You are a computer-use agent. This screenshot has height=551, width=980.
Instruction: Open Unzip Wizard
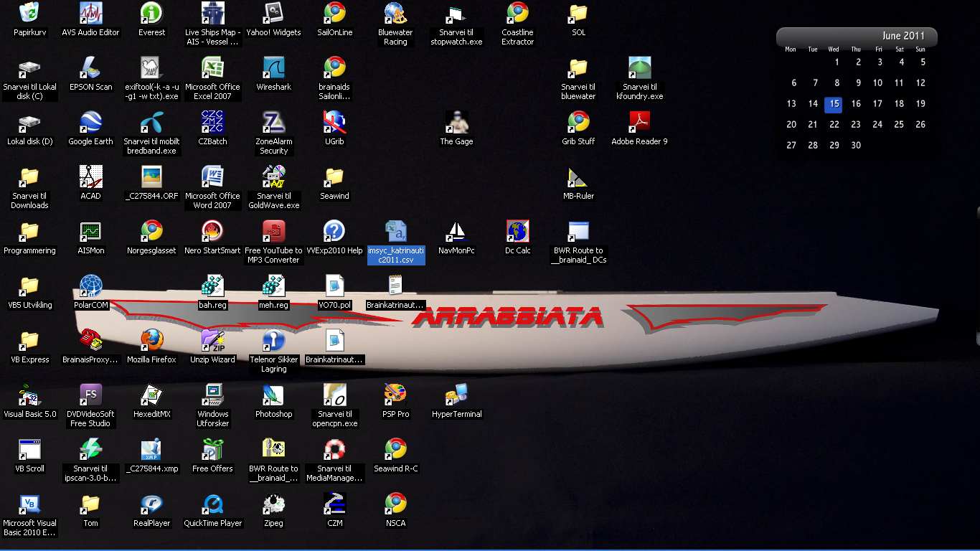(x=212, y=340)
